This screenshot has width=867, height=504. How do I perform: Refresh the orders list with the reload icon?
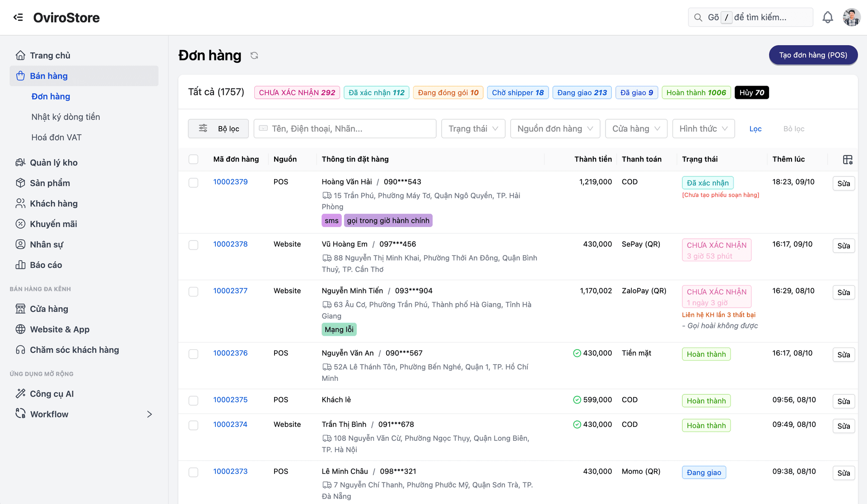pos(254,55)
